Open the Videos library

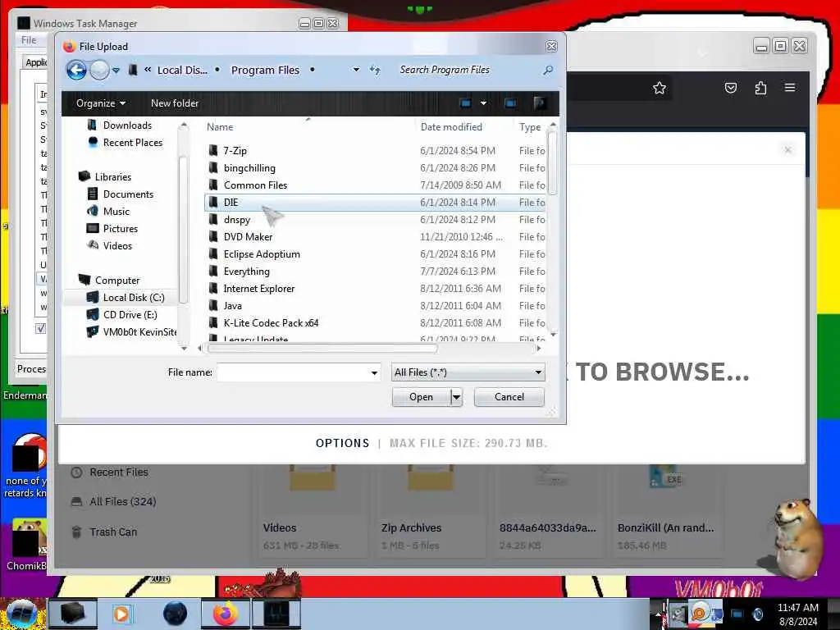pyautogui.click(x=117, y=245)
